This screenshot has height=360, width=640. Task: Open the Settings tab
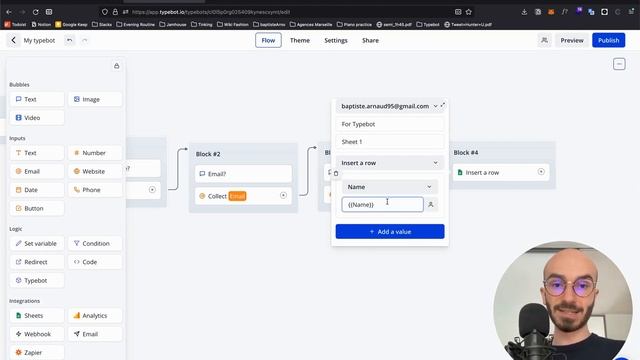coord(336,40)
